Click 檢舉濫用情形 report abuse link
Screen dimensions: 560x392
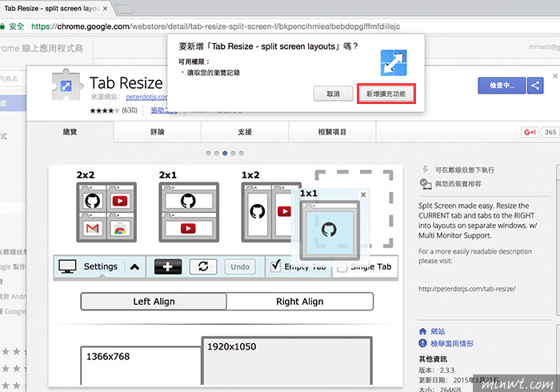click(x=452, y=343)
